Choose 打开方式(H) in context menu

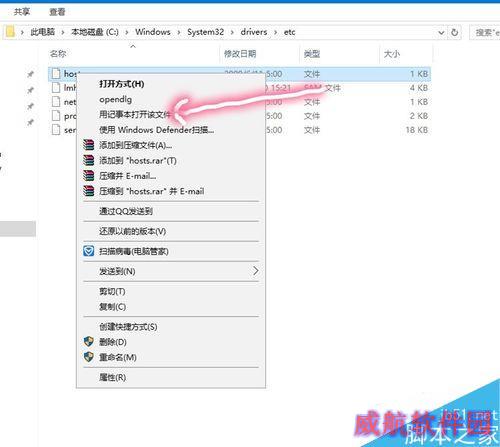point(122,84)
